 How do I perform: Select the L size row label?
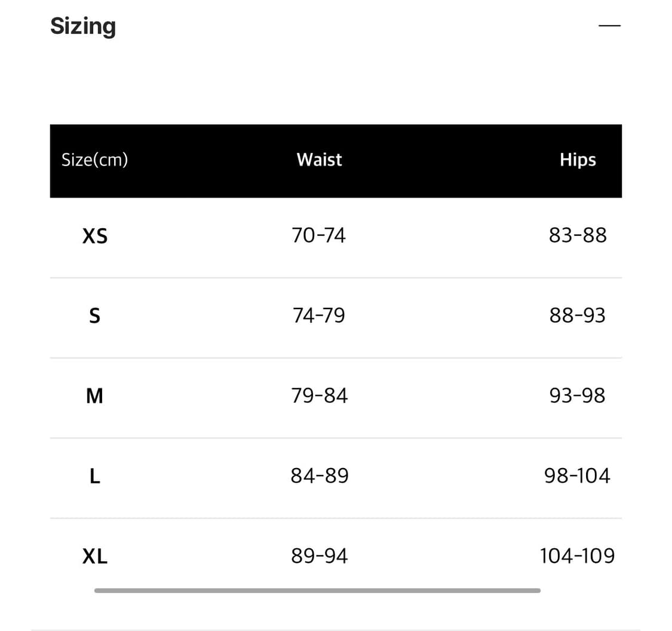(x=95, y=476)
